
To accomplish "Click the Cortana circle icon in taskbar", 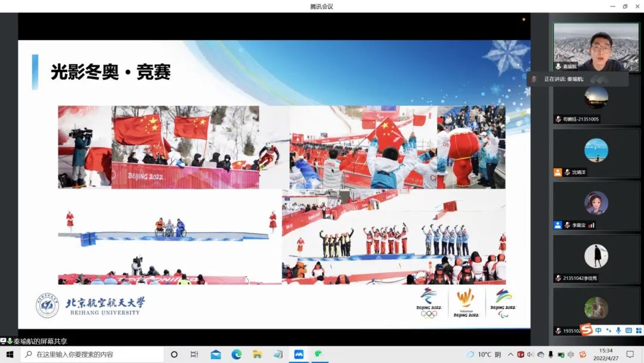I will pyautogui.click(x=174, y=354).
